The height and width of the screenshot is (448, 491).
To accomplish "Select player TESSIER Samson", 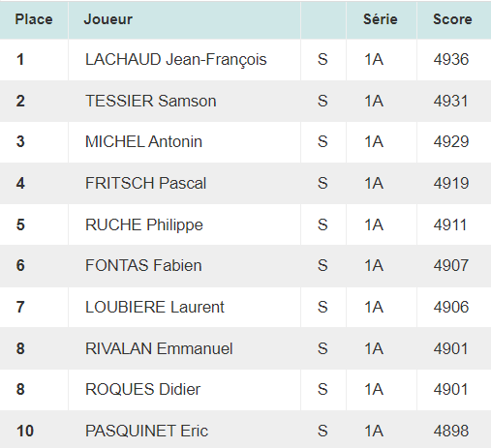I will click(x=151, y=101).
